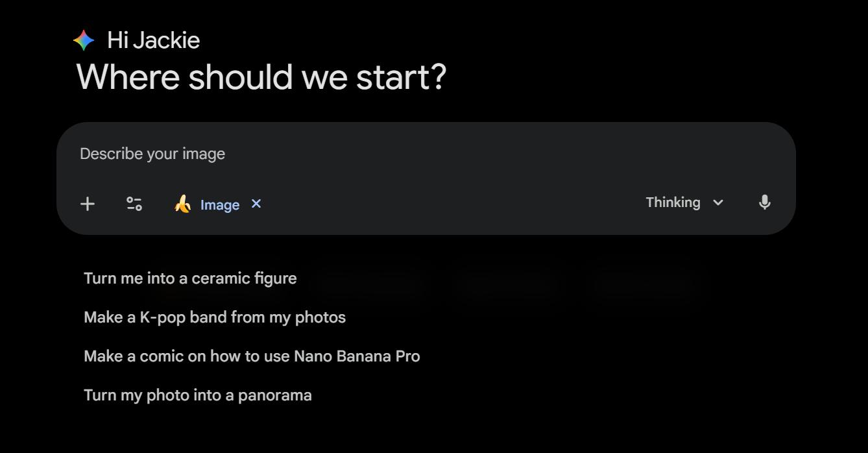Viewport: 868px width, 453px height.
Task: Pick the Nano Banana Pro comic suggestion
Action: [252, 356]
